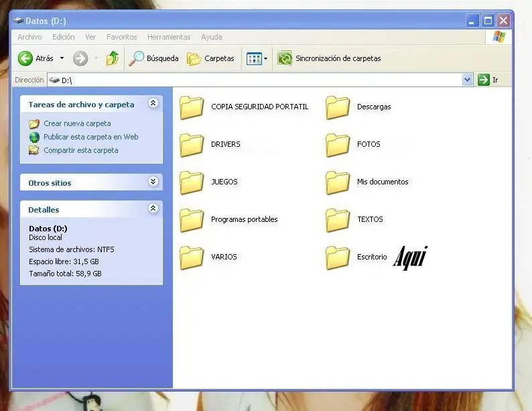Click Tamaño total: 58,9 GB text

coord(65,274)
